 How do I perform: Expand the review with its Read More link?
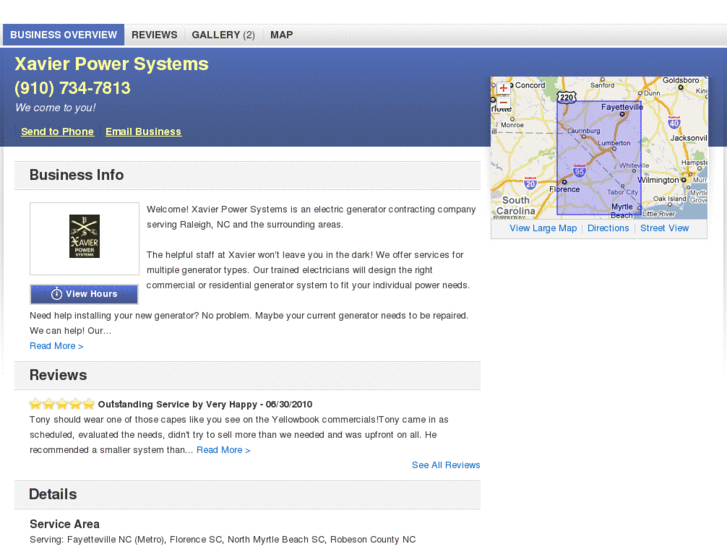tap(223, 450)
